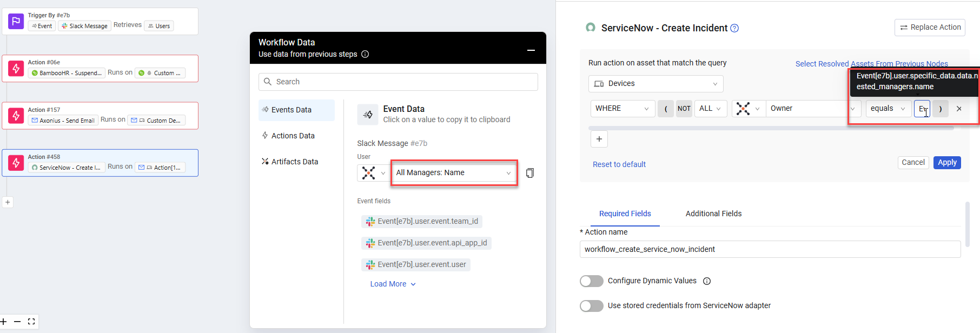Open the Owner field dropdown

[813, 109]
